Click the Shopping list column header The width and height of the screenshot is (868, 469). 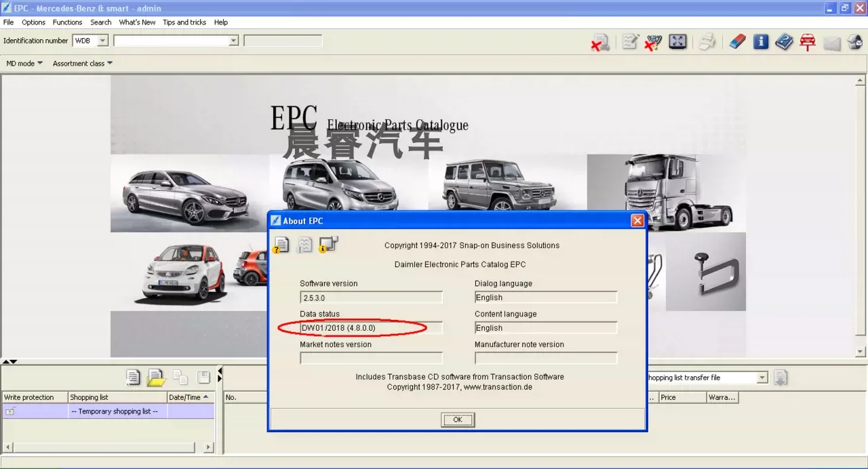(117, 397)
